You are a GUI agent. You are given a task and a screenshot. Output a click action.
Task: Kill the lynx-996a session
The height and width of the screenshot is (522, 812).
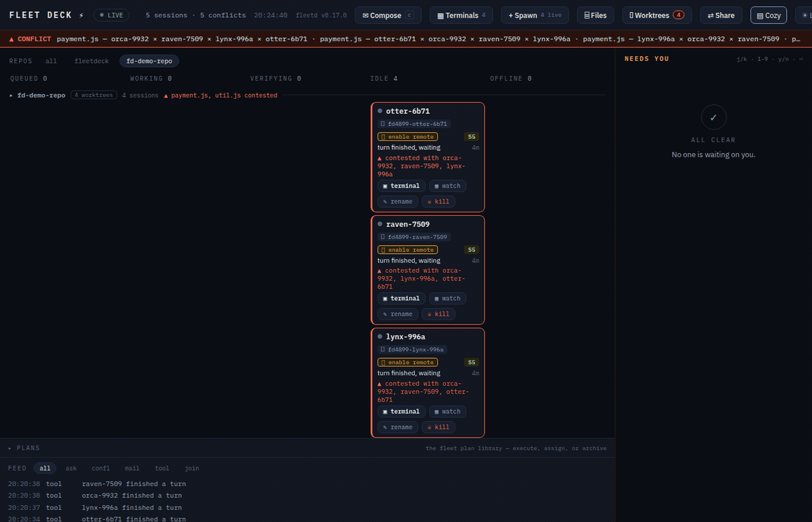tap(438, 427)
